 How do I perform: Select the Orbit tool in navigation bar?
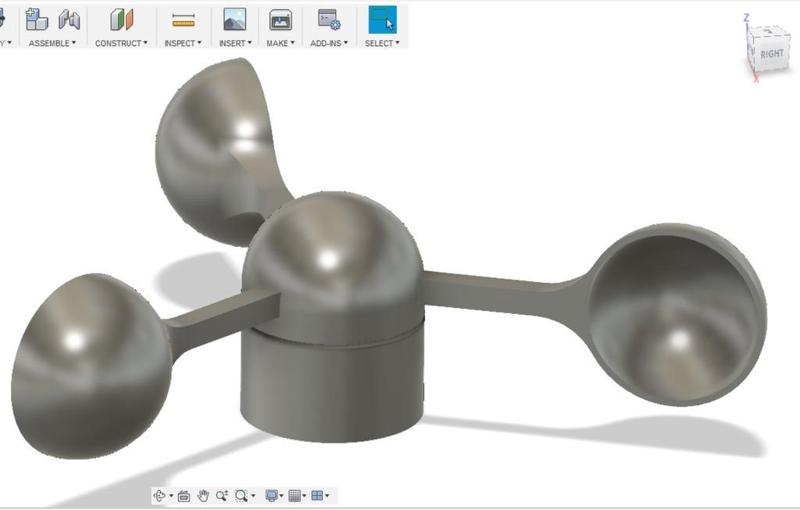[159, 495]
